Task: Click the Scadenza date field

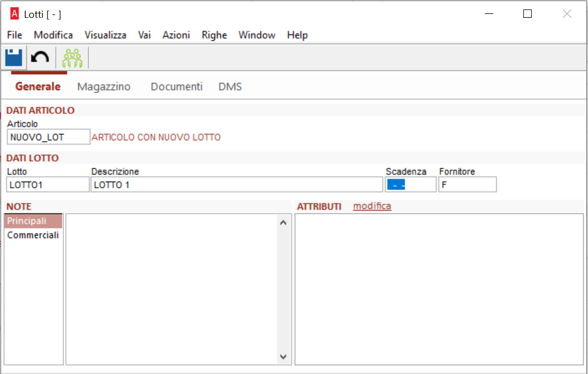Action: coord(411,184)
